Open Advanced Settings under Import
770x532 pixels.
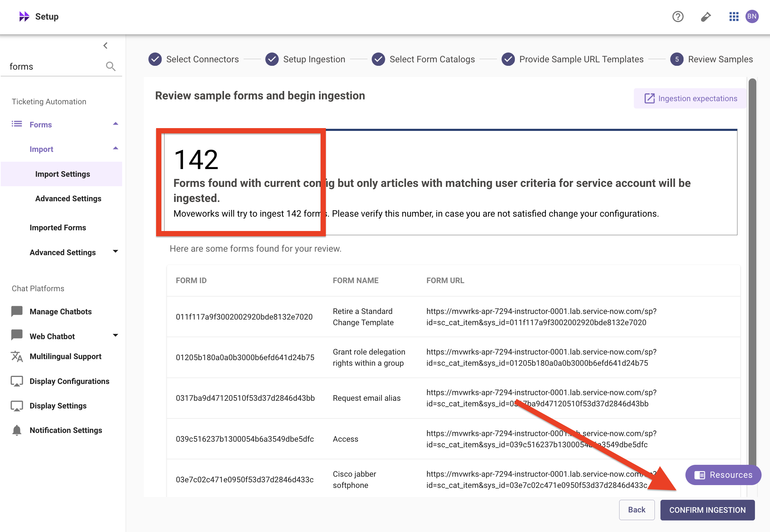point(68,198)
